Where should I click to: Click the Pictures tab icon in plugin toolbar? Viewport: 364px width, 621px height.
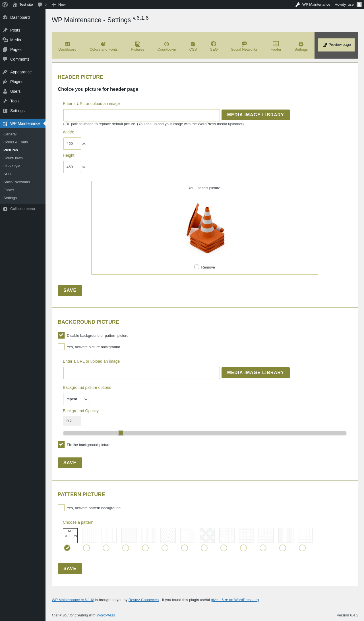click(x=138, y=44)
